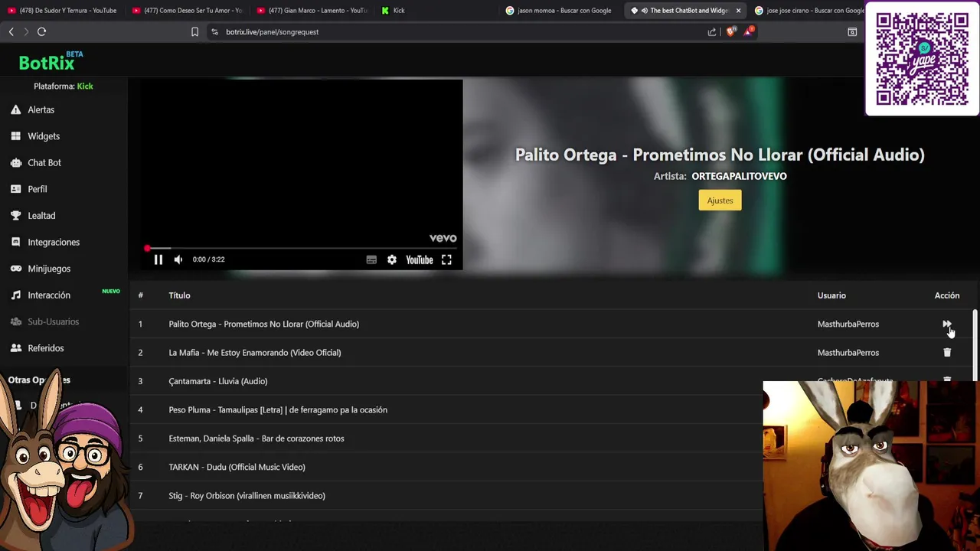
Task: Select row 'Cantamarta - Lluvia (Audio)'
Action: tap(550, 381)
